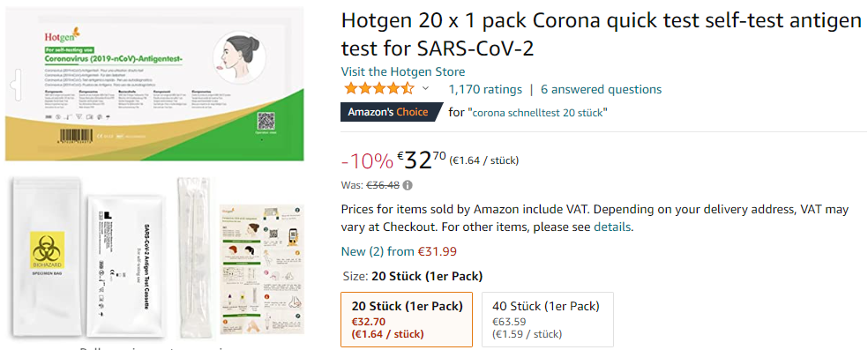Open the VAT details link
Image resolution: width=868 pixels, height=350 pixels.
pyautogui.click(x=611, y=227)
